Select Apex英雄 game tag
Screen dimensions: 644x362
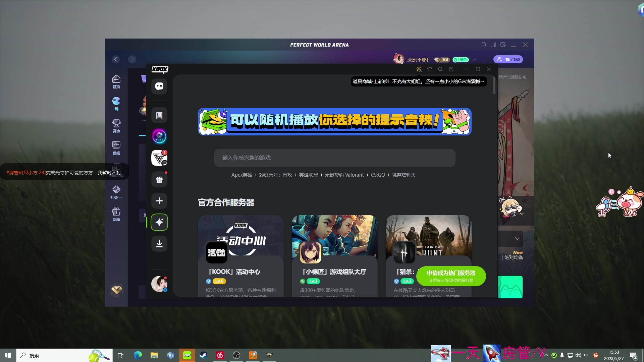tap(241, 175)
